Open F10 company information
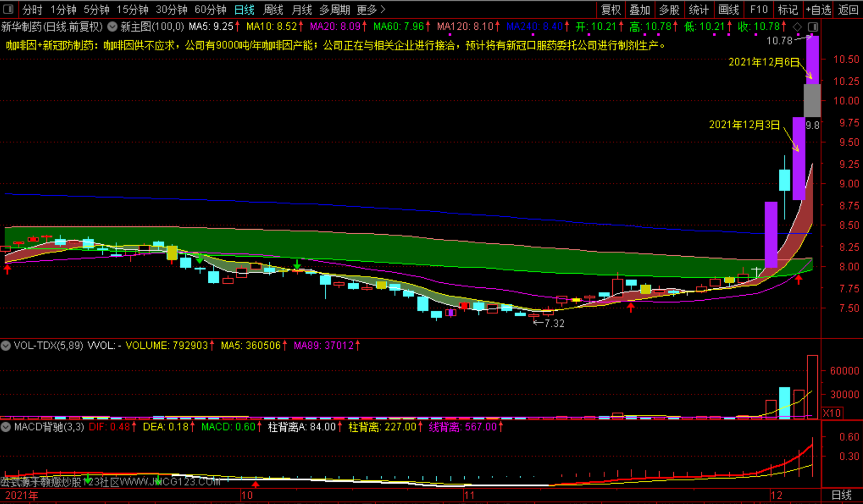The height and width of the screenshot is (504, 863). tap(759, 10)
